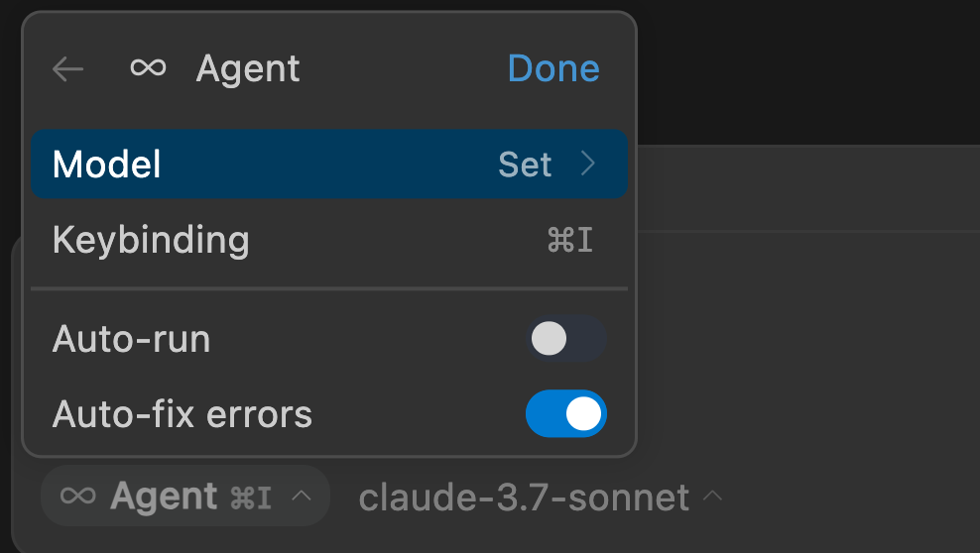
Task: Open the claude-3.7-sonnet model dropdown
Action: (524, 497)
